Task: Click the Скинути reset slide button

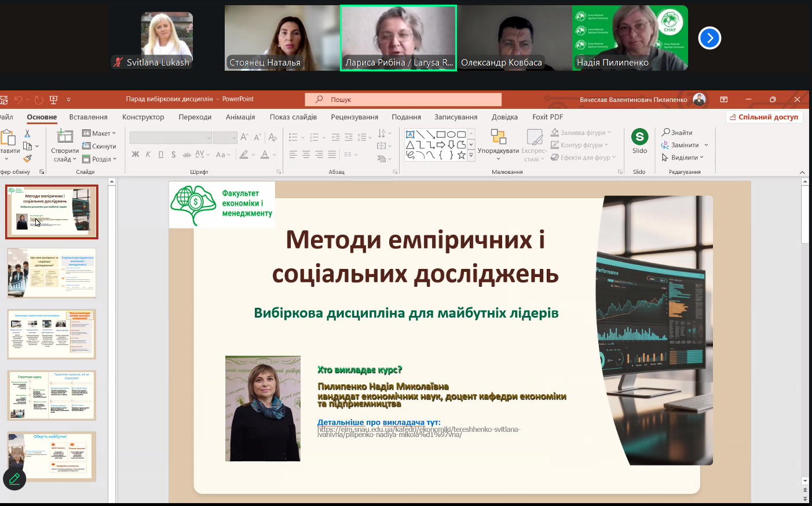Action: click(x=99, y=146)
